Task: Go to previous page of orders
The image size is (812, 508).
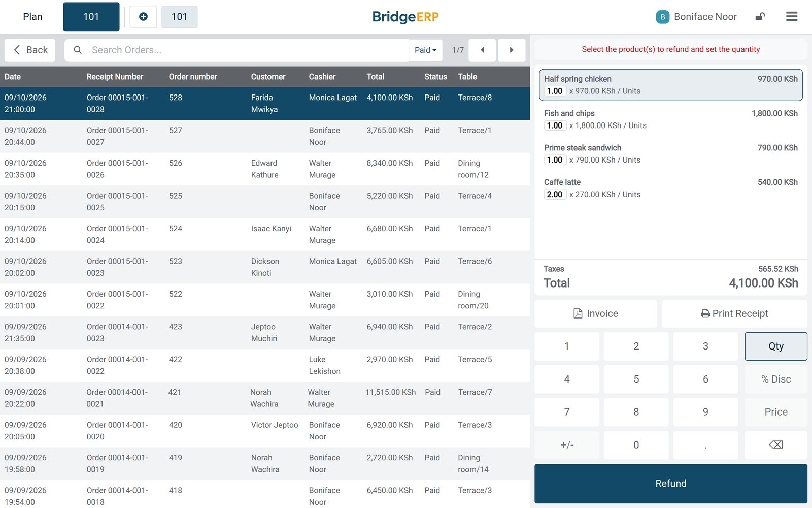Action: [482, 50]
